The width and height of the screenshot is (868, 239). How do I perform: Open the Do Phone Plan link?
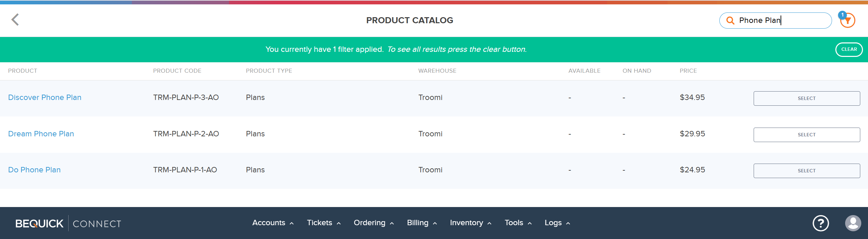34,170
